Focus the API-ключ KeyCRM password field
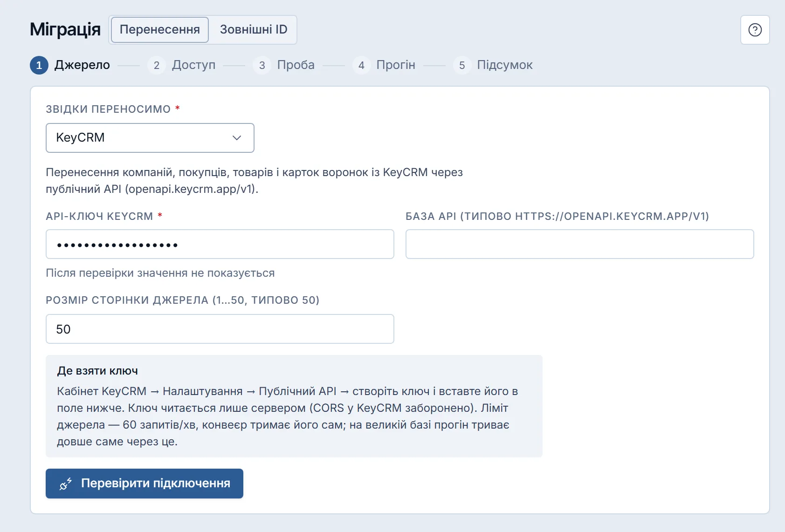785x532 pixels. pos(220,244)
